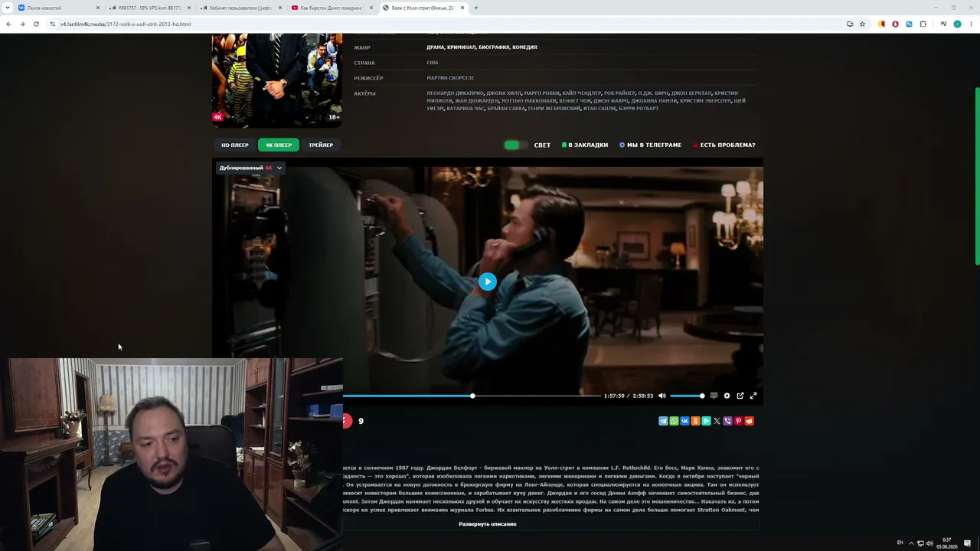Share the movie on Pinterest
This screenshot has width=980, height=551.
[738, 421]
